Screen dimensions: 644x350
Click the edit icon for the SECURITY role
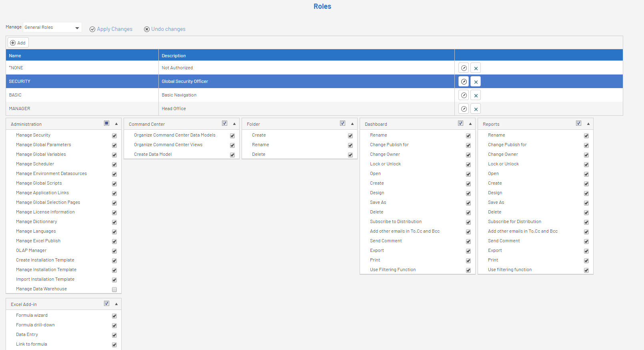[x=464, y=82]
